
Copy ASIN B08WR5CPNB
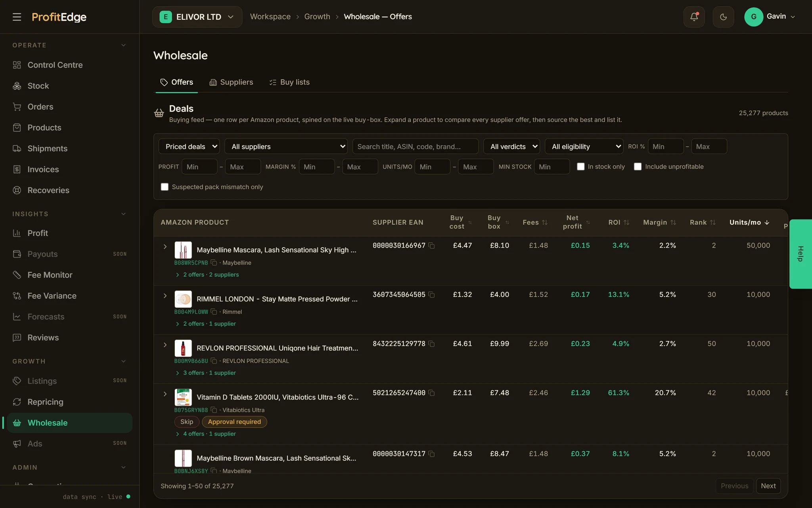click(x=214, y=263)
